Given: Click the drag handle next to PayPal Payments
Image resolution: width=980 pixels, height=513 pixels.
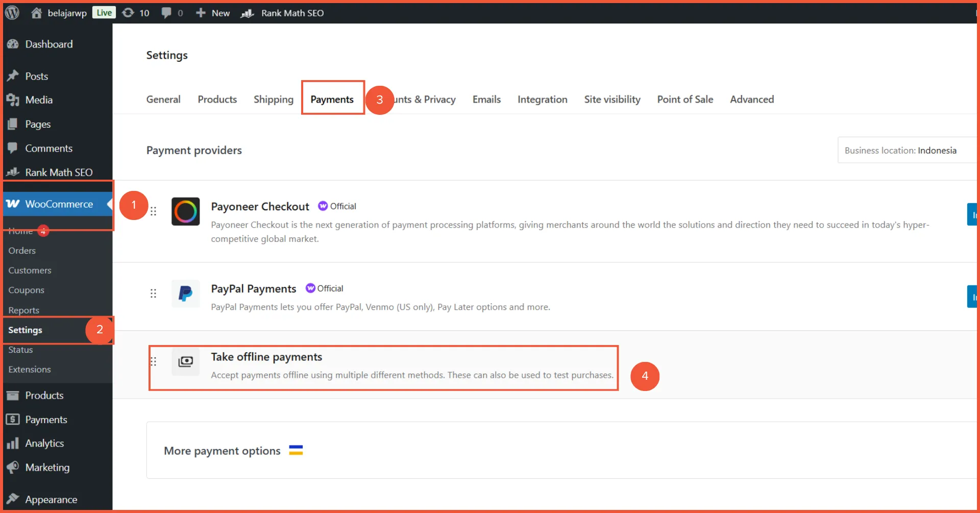Looking at the screenshot, I should coord(154,294).
